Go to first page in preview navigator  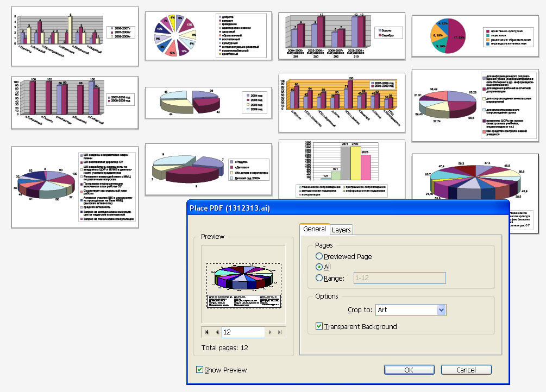[x=206, y=332]
